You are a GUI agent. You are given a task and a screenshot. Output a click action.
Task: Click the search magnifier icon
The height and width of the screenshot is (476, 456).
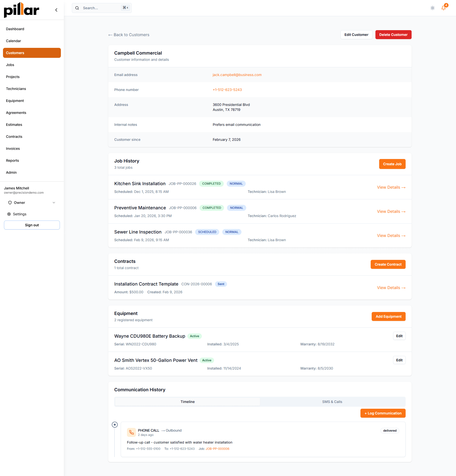[77, 8]
